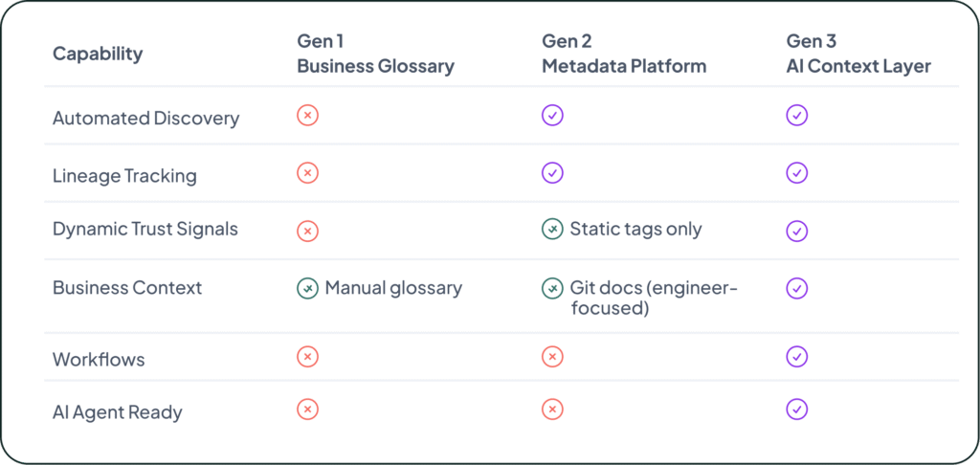Screen dimensions: 980x465
Task: Select the Dynamic Trust Signals row label
Action: [x=145, y=231]
